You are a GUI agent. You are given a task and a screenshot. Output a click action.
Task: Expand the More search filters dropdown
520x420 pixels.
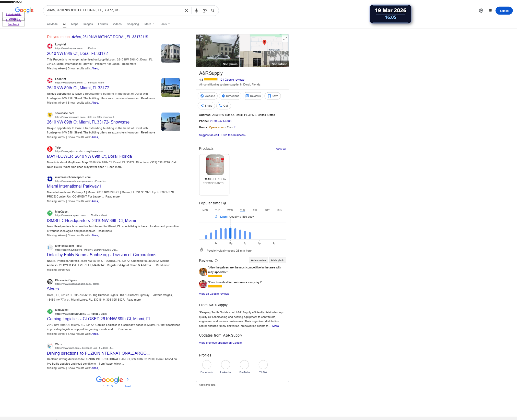tap(149, 24)
